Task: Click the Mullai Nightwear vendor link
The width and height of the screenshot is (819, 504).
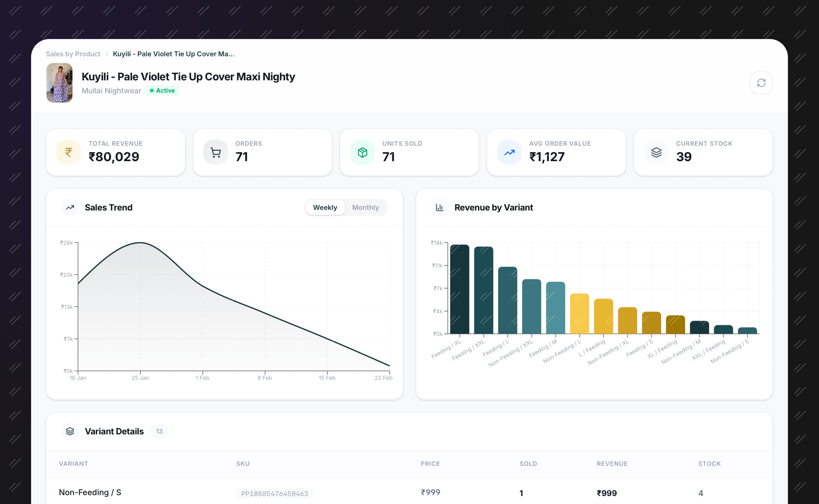Action: point(111,90)
